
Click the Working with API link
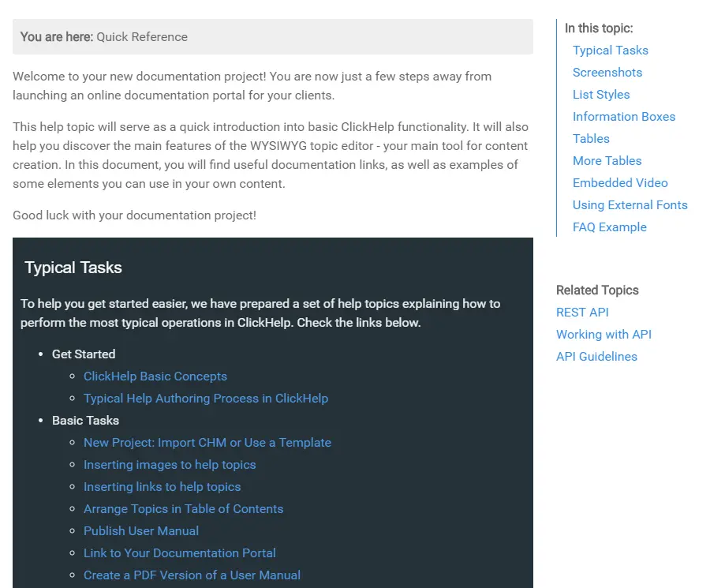(603, 335)
